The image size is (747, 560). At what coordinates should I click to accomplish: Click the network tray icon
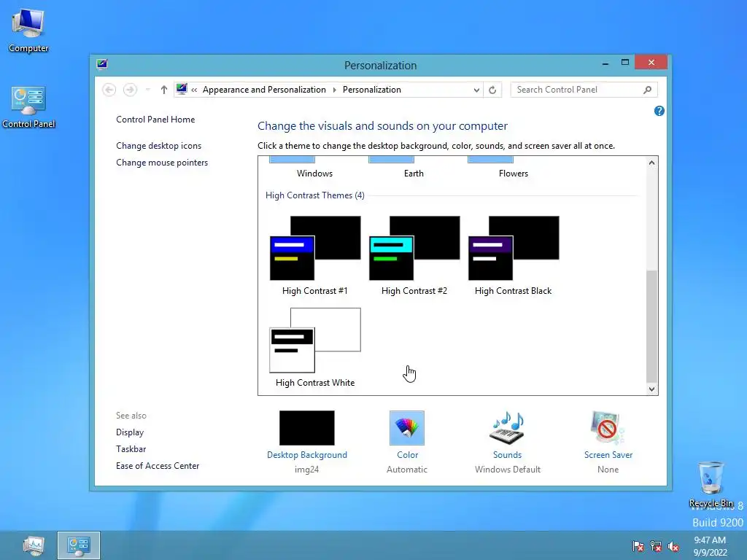pyautogui.click(x=656, y=546)
